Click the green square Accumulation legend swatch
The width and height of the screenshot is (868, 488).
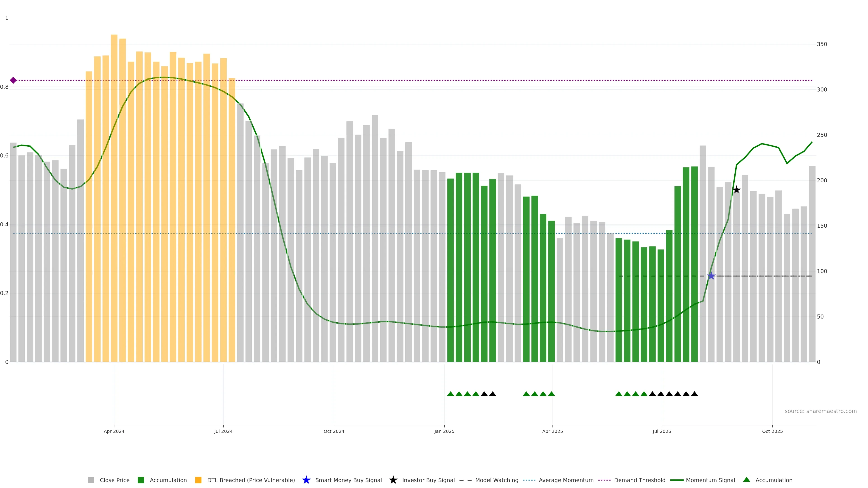pyautogui.click(x=141, y=480)
